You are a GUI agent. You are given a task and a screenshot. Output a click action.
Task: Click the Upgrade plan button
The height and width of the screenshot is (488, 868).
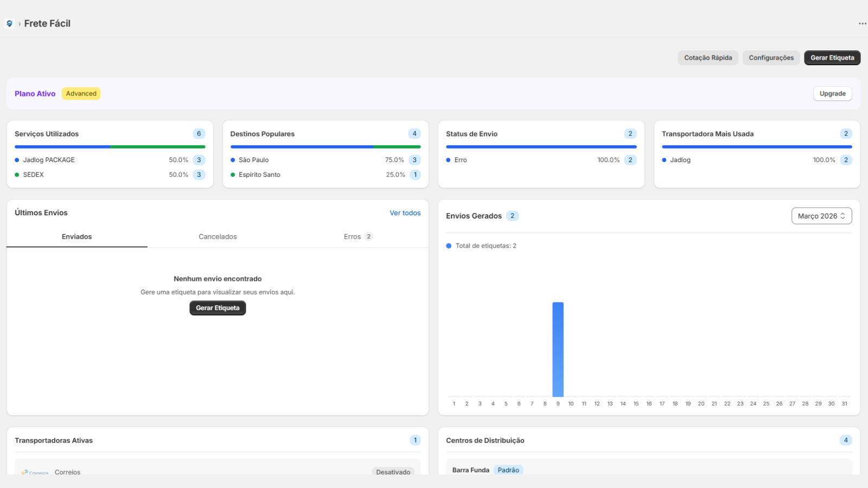click(x=832, y=94)
